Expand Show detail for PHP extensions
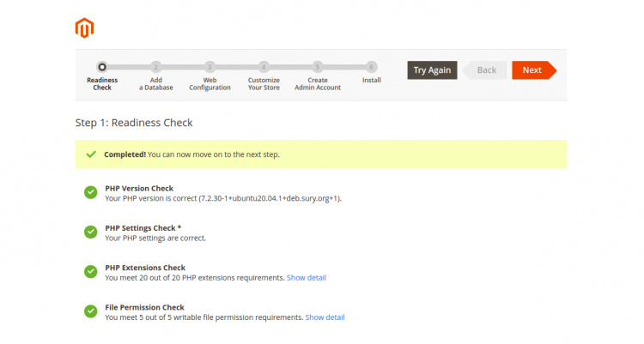Image resolution: width=644 pixels, height=344 pixels. [x=307, y=278]
